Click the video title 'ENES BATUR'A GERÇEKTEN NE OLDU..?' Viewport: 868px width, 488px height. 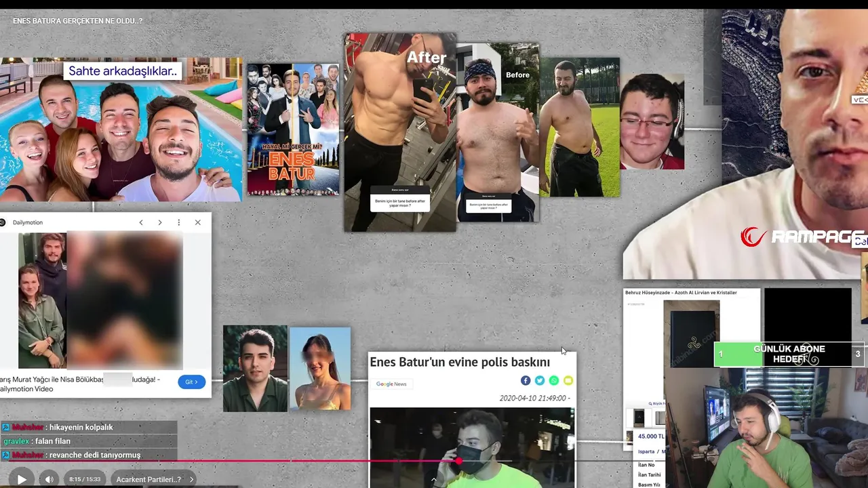pyautogui.click(x=77, y=21)
